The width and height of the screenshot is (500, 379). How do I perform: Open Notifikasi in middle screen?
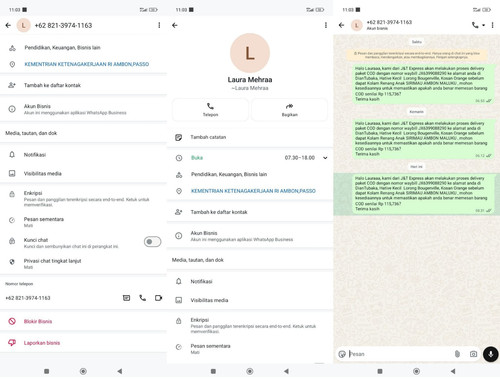pyautogui.click(x=250, y=281)
